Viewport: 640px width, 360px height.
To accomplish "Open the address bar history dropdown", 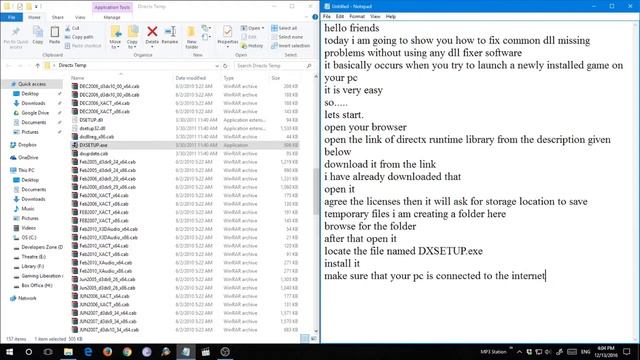I will click(217, 65).
